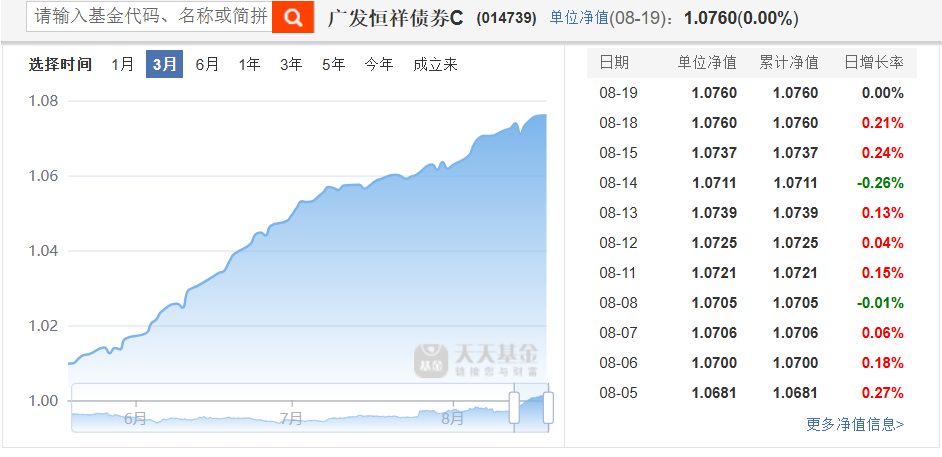
Task: Click the 8月 marker on chart navigator
Action: pos(452,418)
